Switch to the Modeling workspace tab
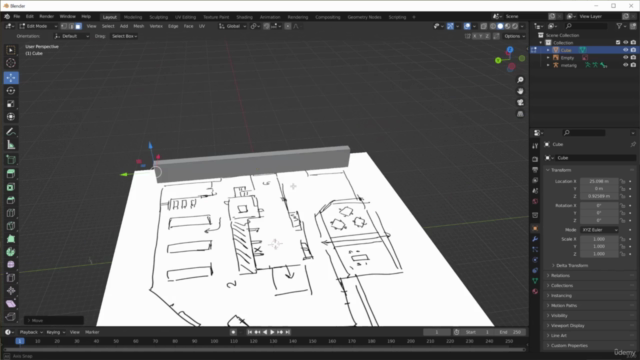640x360 pixels. (x=133, y=17)
